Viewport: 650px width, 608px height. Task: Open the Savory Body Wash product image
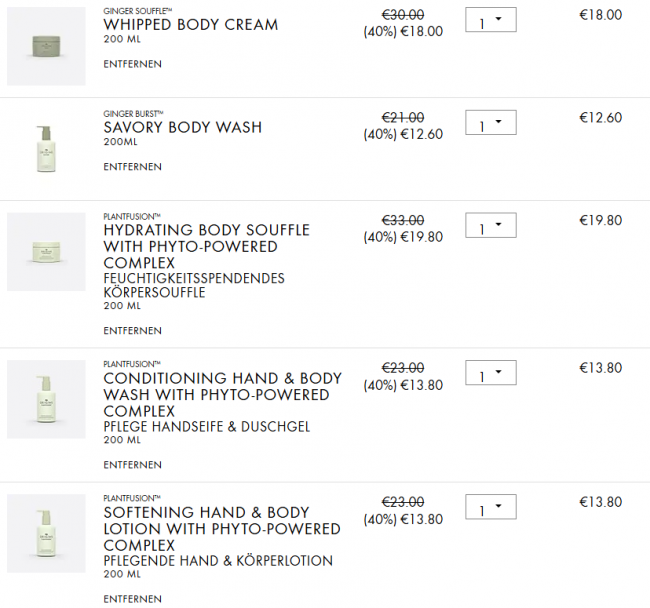coord(46,149)
